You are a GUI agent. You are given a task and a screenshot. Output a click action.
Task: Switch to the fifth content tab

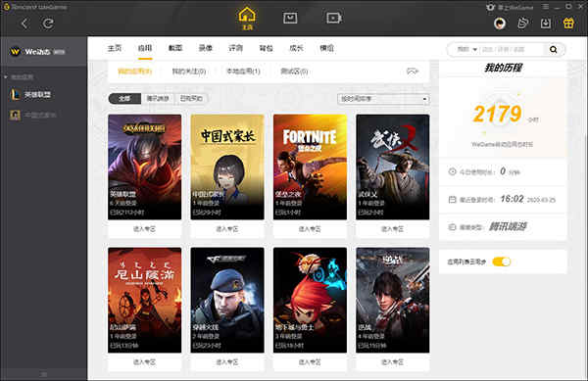[x=236, y=48]
